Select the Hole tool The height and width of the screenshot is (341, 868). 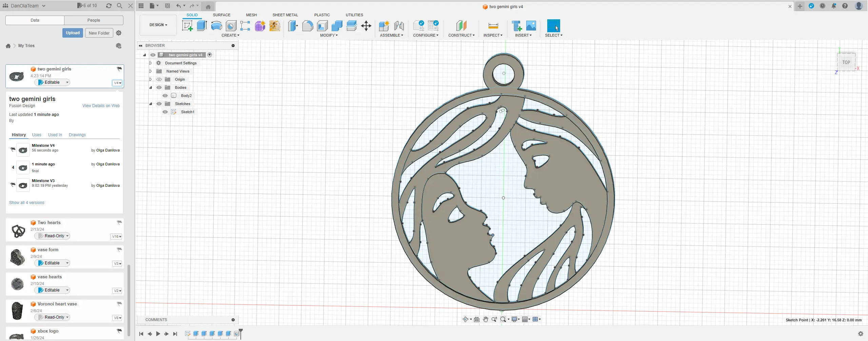(x=231, y=26)
